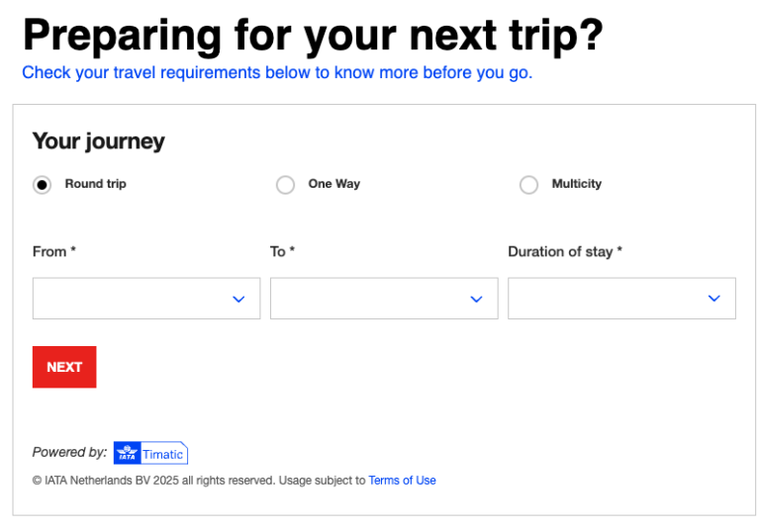Viewport: 760px width, 532px height.
Task: Click the "Your journey" section heading
Action: pyautogui.click(x=98, y=141)
